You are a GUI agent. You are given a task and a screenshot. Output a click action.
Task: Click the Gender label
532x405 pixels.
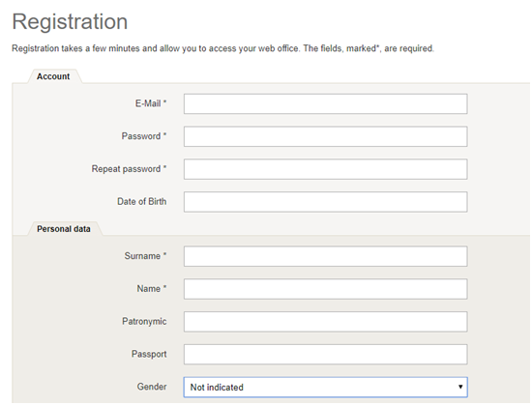point(152,387)
